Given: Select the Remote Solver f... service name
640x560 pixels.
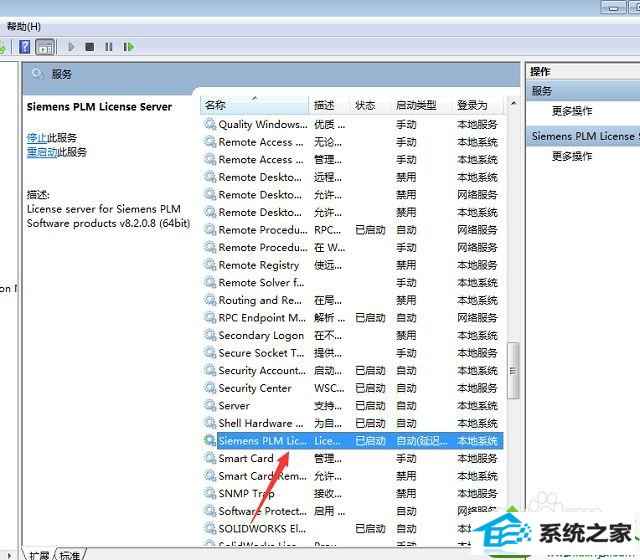Looking at the screenshot, I should pyautogui.click(x=261, y=282).
